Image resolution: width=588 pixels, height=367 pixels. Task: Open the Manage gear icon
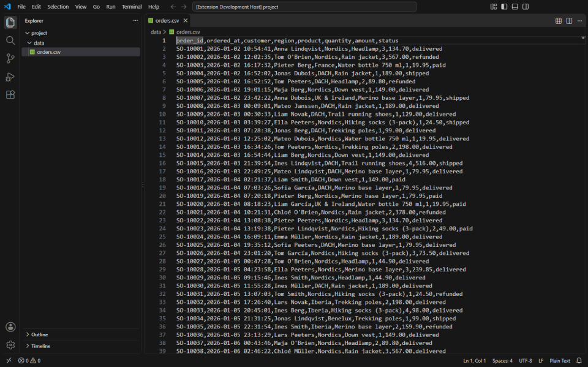click(x=10, y=344)
